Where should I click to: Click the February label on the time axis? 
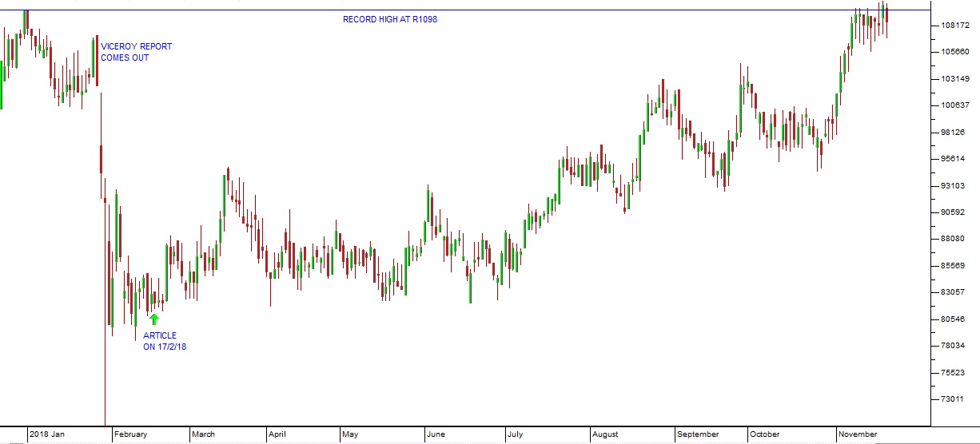[130, 434]
